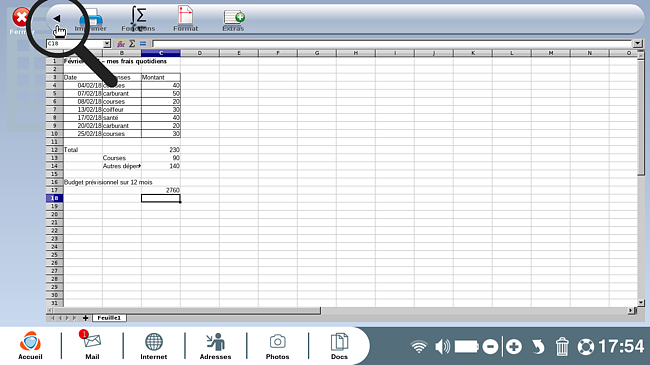
Task: Select column D header
Action: 200,53
